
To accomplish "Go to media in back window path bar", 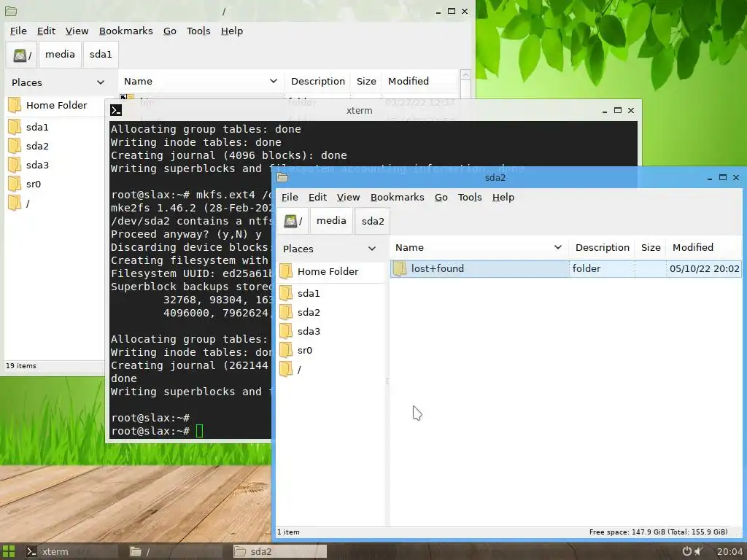I will [60, 55].
